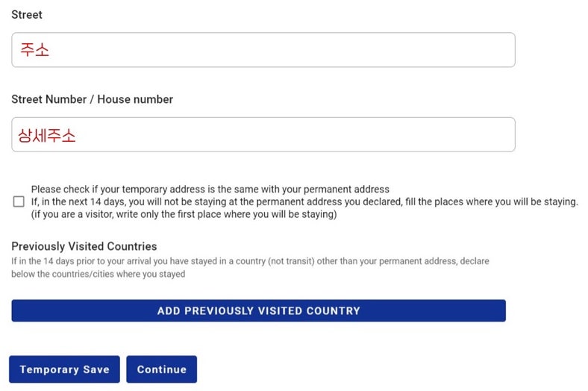Click the red 상세주소 text in house number field
Viewport: 588px width, 391px height.
pyautogui.click(x=47, y=136)
